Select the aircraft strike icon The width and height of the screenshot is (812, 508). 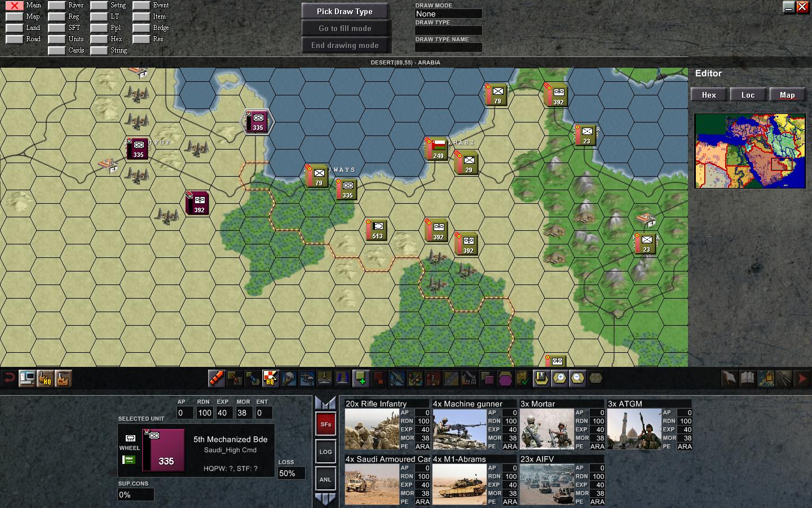(397, 378)
